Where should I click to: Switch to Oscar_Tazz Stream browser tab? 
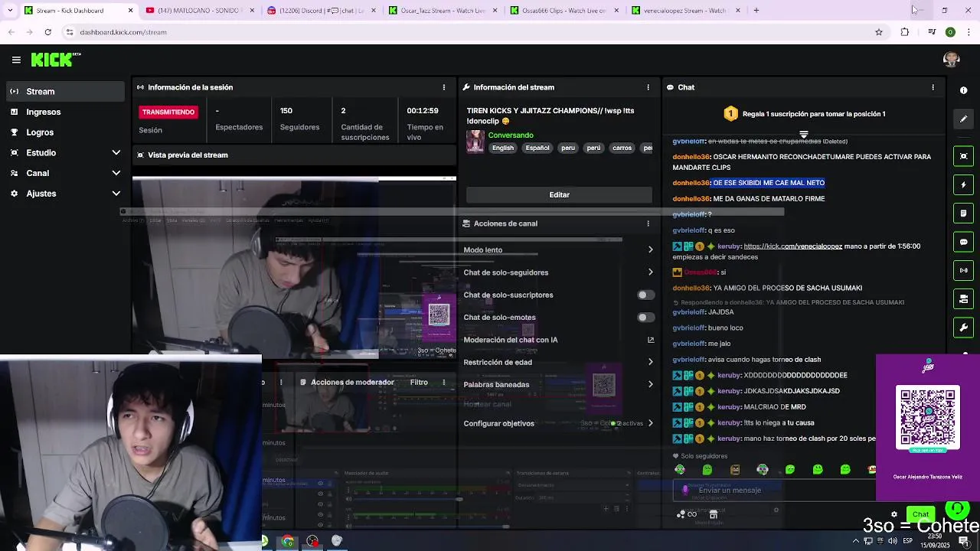click(442, 11)
